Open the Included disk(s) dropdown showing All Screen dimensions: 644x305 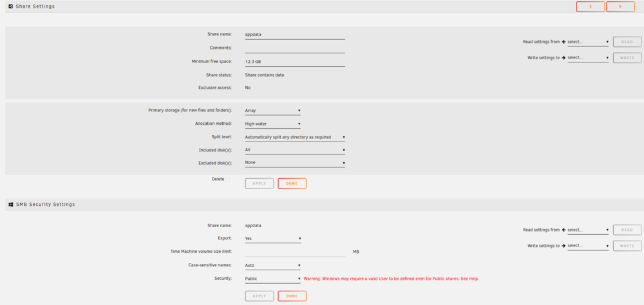[x=295, y=150]
